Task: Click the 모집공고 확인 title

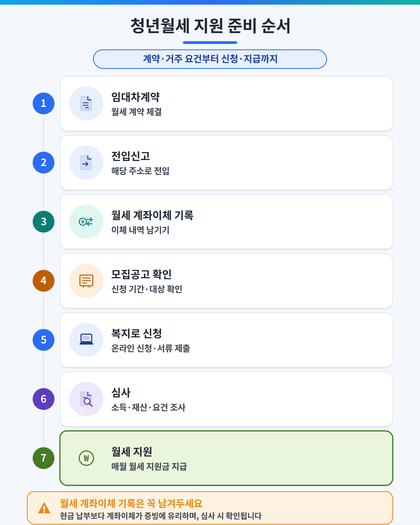Action: [x=142, y=274]
